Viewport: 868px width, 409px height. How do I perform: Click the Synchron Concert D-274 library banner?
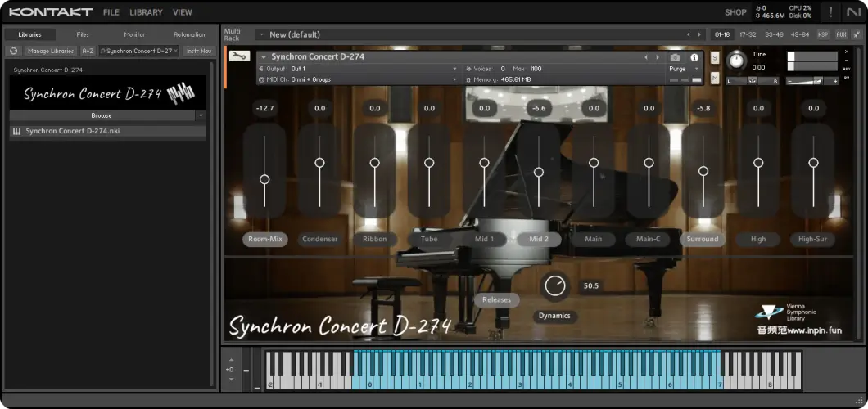(108, 93)
